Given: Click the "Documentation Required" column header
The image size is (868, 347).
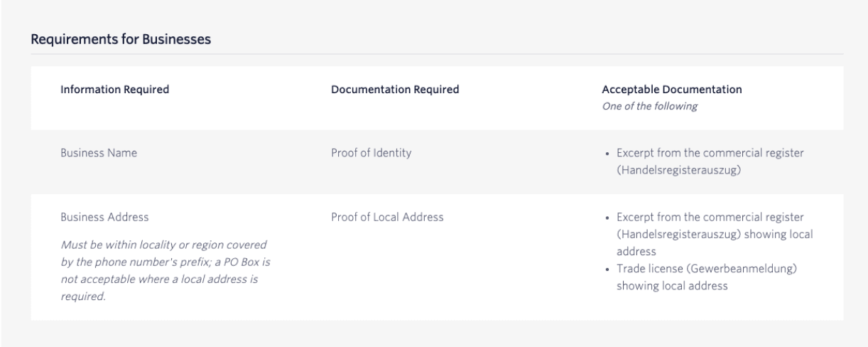Looking at the screenshot, I should (x=395, y=90).
